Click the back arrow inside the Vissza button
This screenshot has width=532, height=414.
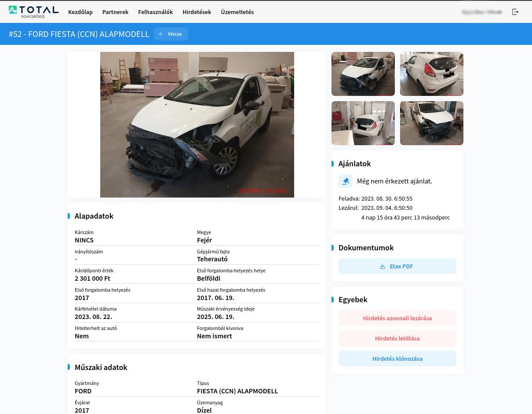click(161, 33)
